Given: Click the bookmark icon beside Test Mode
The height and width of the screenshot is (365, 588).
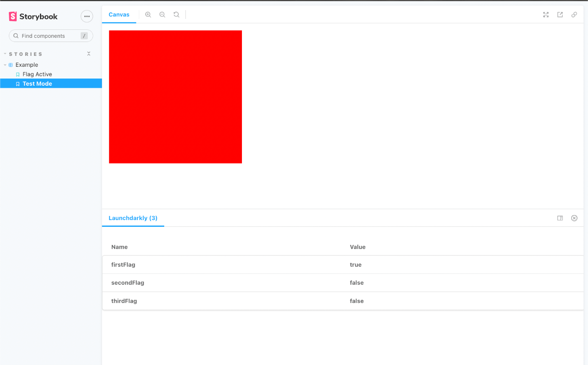Looking at the screenshot, I should point(18,84).
